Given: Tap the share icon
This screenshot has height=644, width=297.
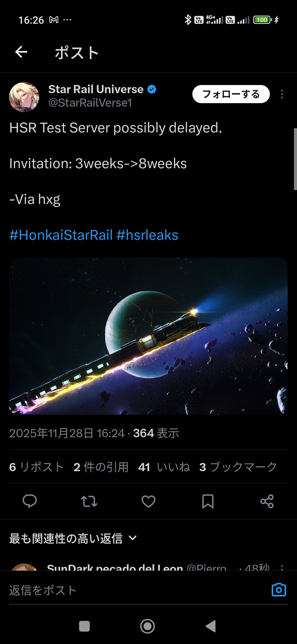Looking at the screenshot, I should (267, 501).
